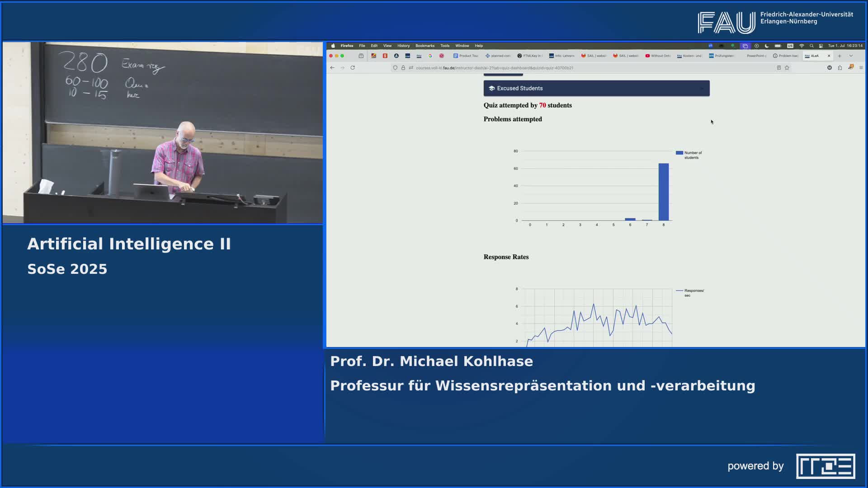Go back with the browser back arrow

332,68
